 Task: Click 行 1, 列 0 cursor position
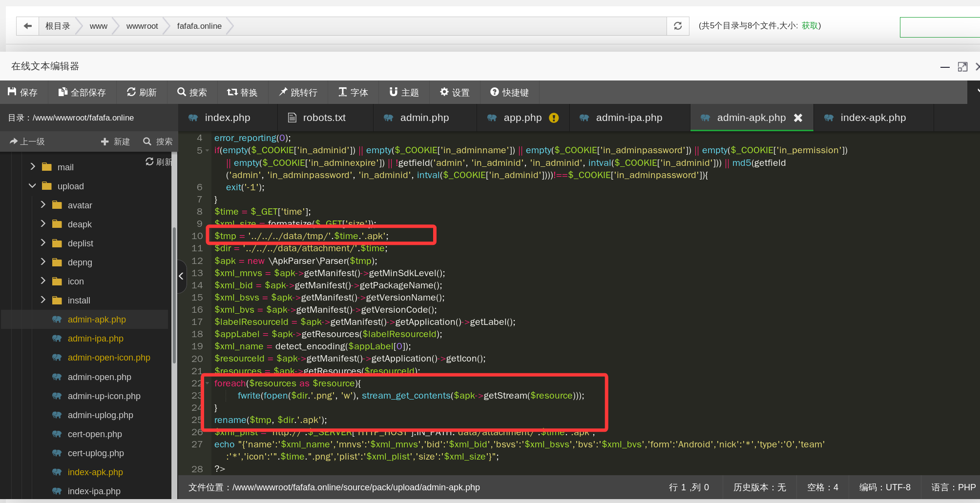pos(688,487)
